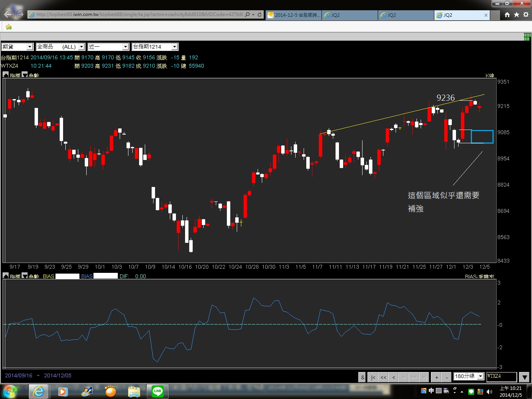The height and width of the screenshot is (399, 532).
Task: Open the browser Home icon
Action: tap(507, 14)
